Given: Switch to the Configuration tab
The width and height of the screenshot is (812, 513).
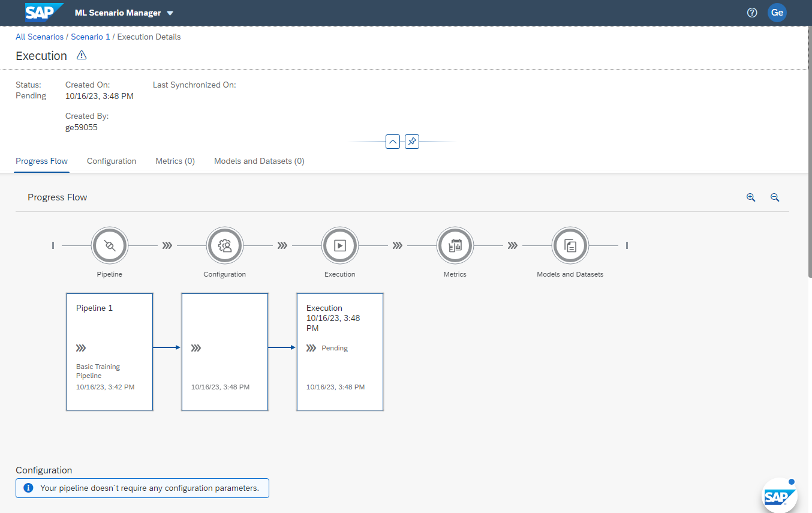Looking at the screenshot, I should click(112, 161).
